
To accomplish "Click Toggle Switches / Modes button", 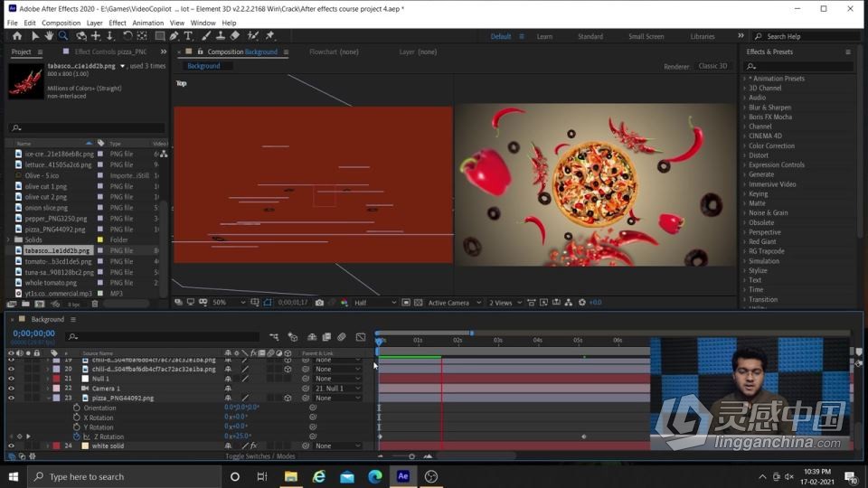I will click(x=259, y=456).
